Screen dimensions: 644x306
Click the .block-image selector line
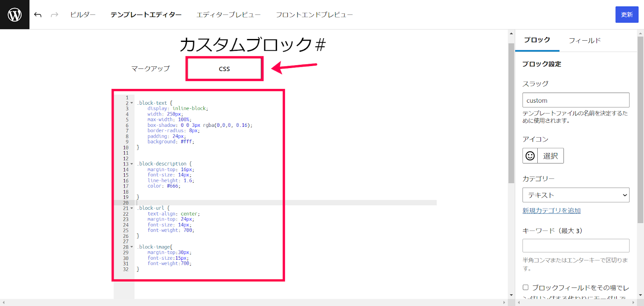click(x=155, y=247)
